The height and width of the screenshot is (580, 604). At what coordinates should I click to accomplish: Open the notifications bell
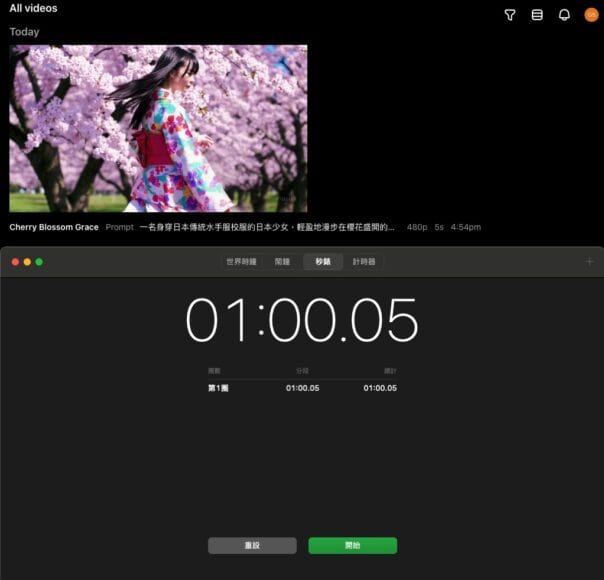tap(564, 15)
